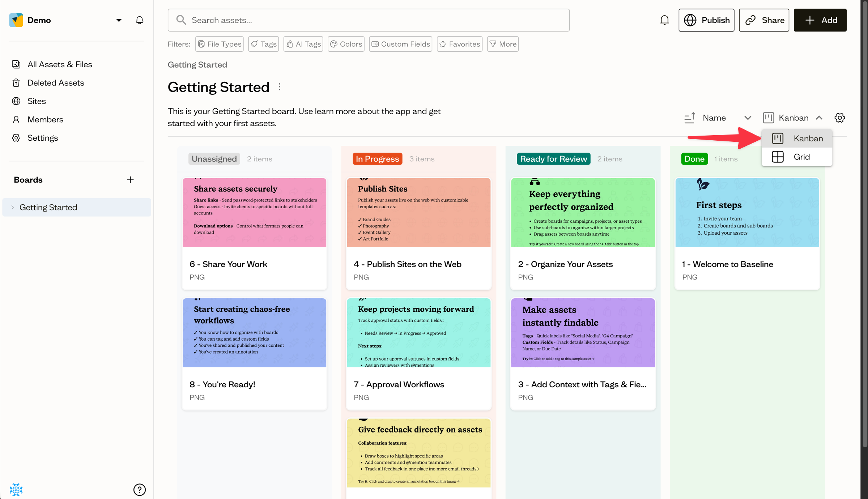Click the snowflake icon at sidebar bottom
This screenshot has width=868, height=499.
pos(16,490)
